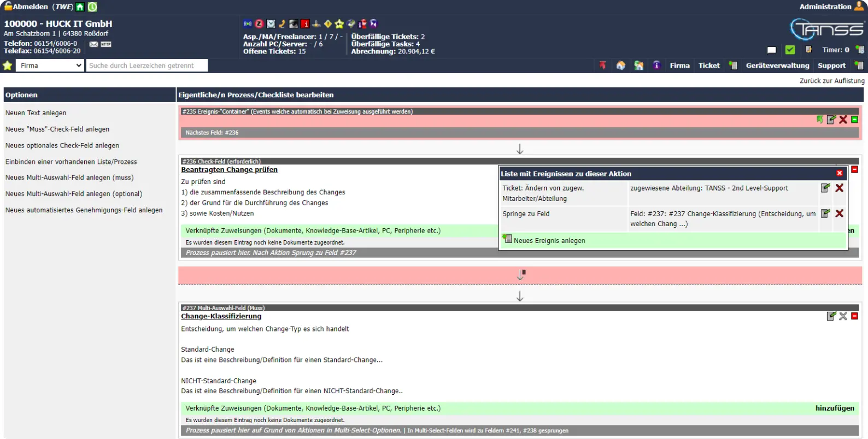Click the notepad icon next to Timer
The height and width of the screenshot is (439, 868).
pos(808,49)
